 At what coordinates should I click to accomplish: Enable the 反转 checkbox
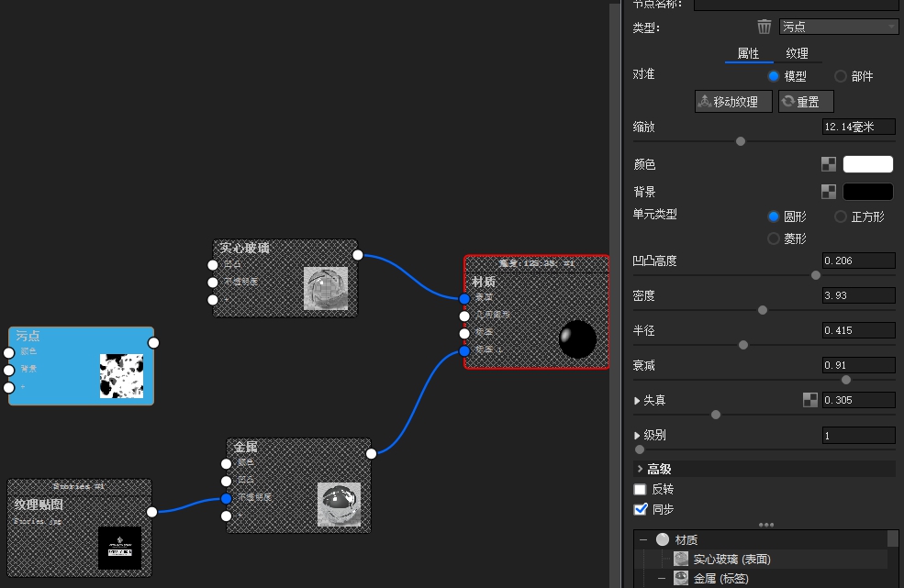coord(641,489)
